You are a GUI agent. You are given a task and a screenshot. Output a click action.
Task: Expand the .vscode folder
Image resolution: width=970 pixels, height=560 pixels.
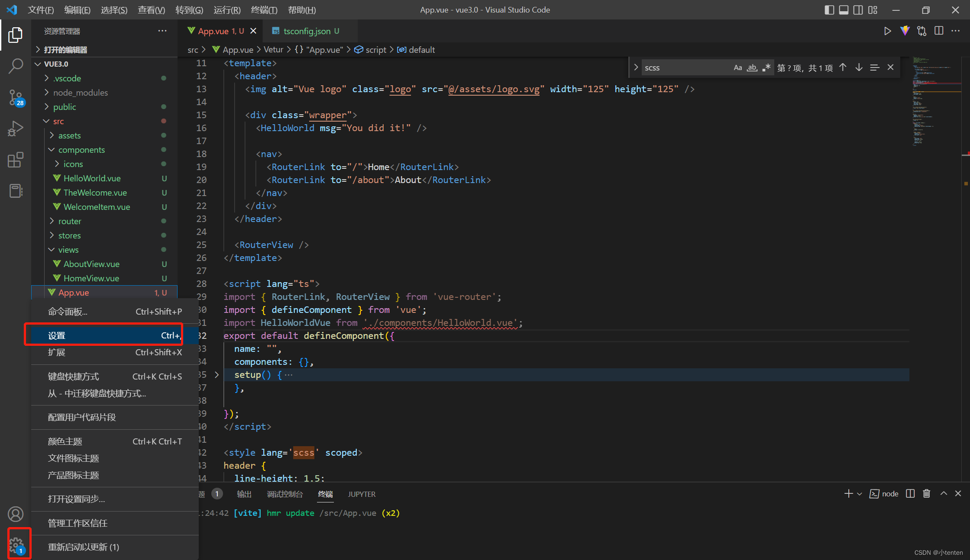coord(47,78)
